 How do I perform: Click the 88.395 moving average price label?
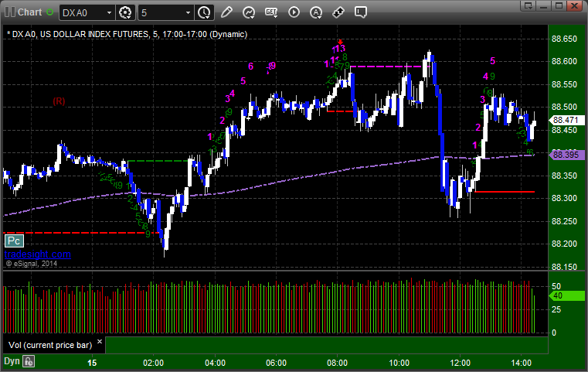click(x=566, y=155)
